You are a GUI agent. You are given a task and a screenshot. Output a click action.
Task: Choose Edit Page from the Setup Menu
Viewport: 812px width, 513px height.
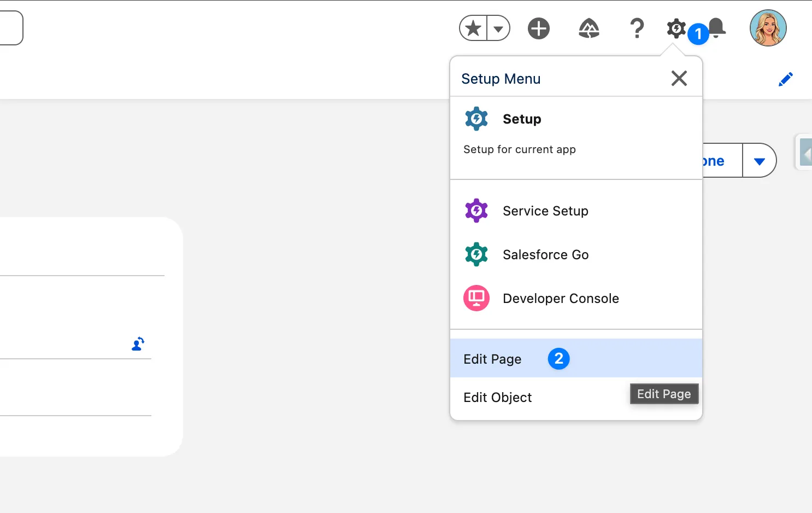492,359
